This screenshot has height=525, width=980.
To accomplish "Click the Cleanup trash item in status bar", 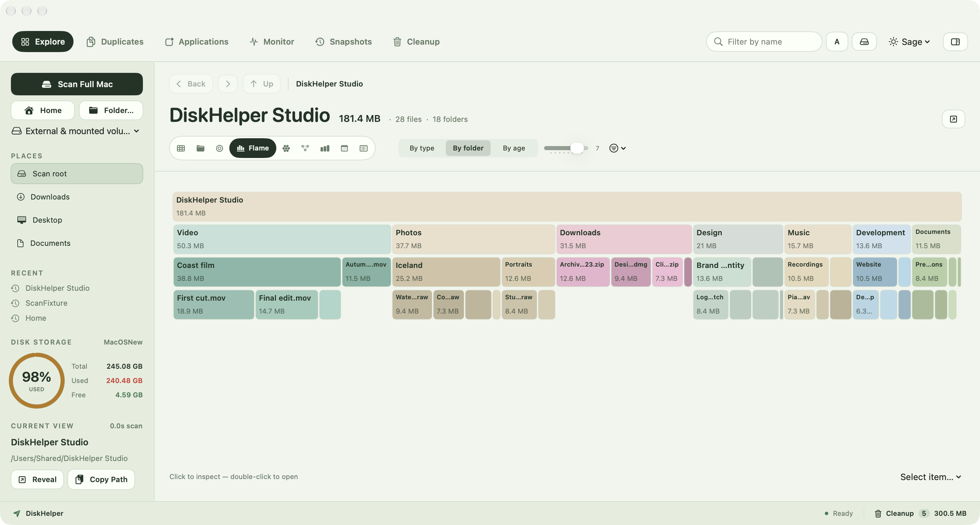I will (x=920, y=513).
